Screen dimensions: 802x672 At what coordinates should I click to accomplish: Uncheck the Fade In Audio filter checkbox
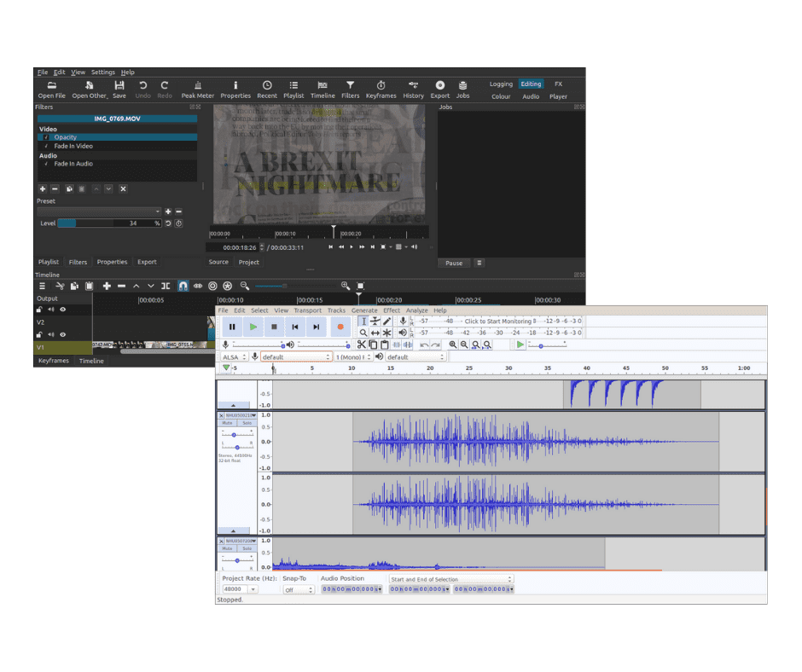pos(46,164)
